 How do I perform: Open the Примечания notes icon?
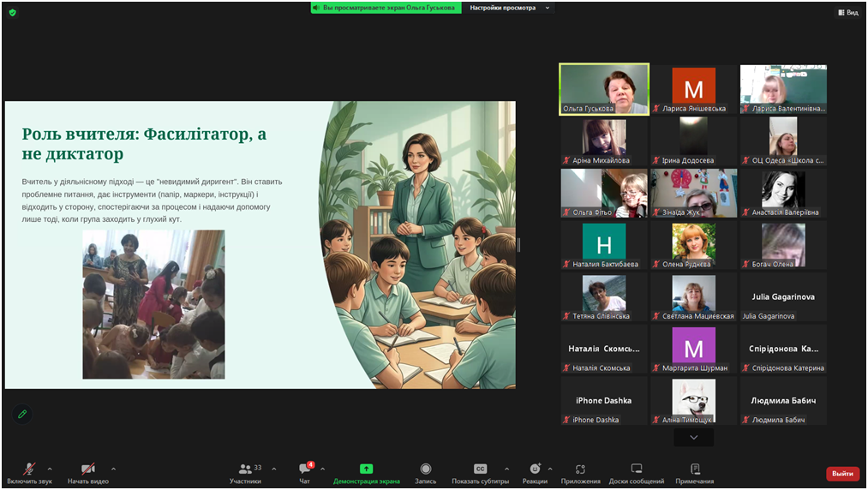click(694, 469)
